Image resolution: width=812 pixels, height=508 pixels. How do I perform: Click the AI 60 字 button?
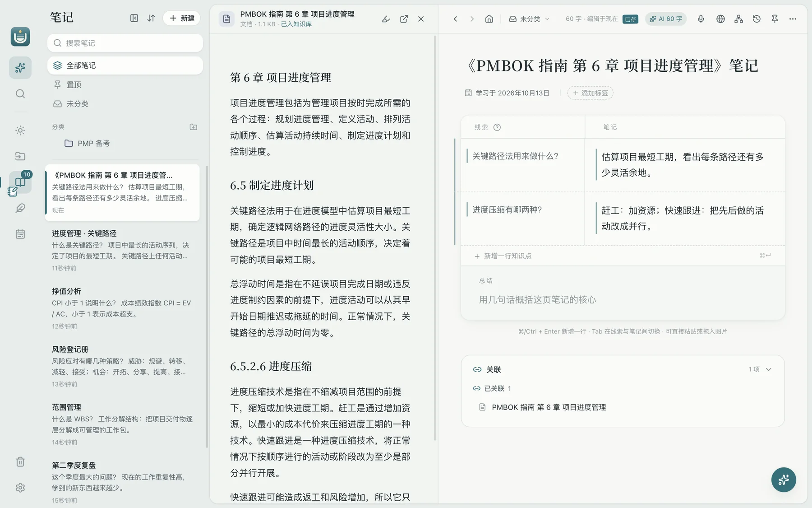(666, 19)
